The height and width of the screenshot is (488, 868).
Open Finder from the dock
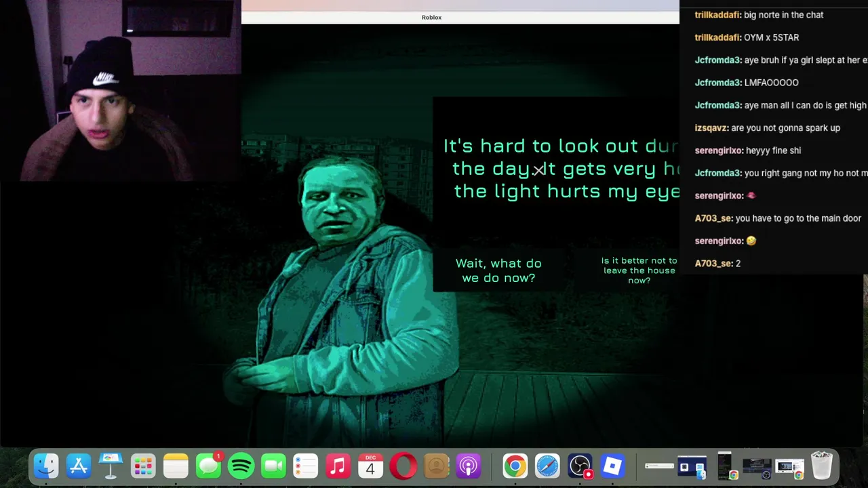click(46, 466)
